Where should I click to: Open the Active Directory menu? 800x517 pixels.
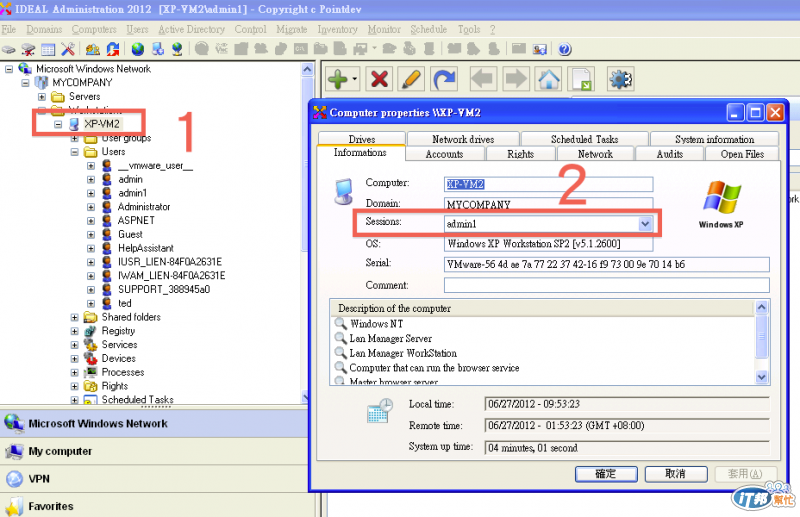click(x=191, y=30)
